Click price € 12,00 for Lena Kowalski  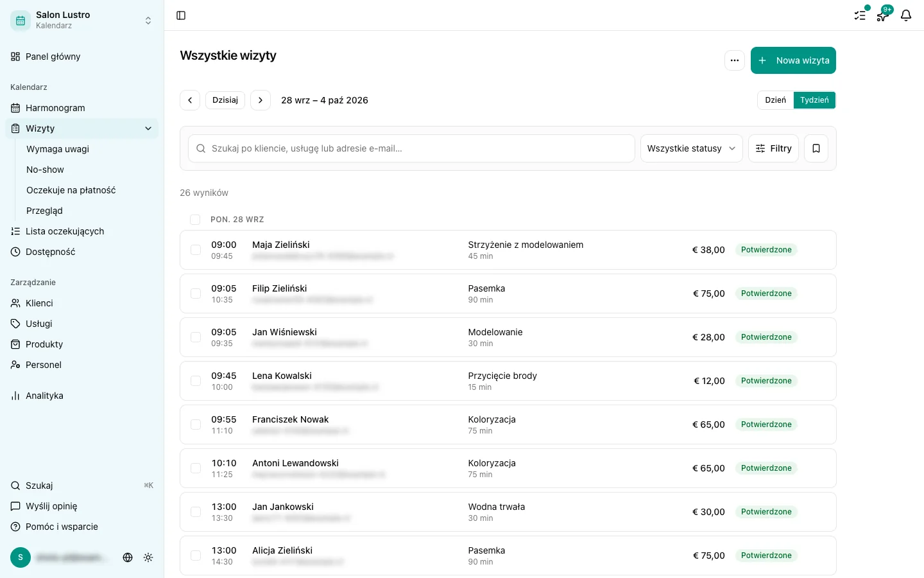click(x=709, y=381)
